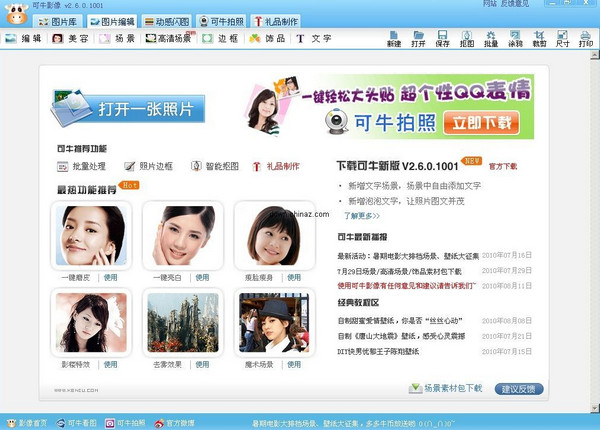Viewport: 600px width, 430px height.
Task: Select the 编辑 edit tool
Action: point(23,38)
